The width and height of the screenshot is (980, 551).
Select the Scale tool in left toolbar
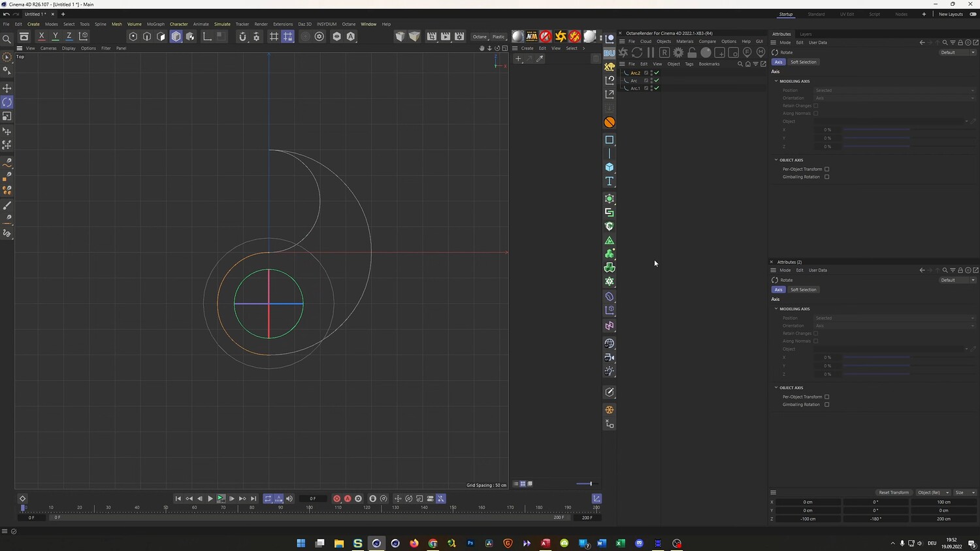tap(7, 116)
